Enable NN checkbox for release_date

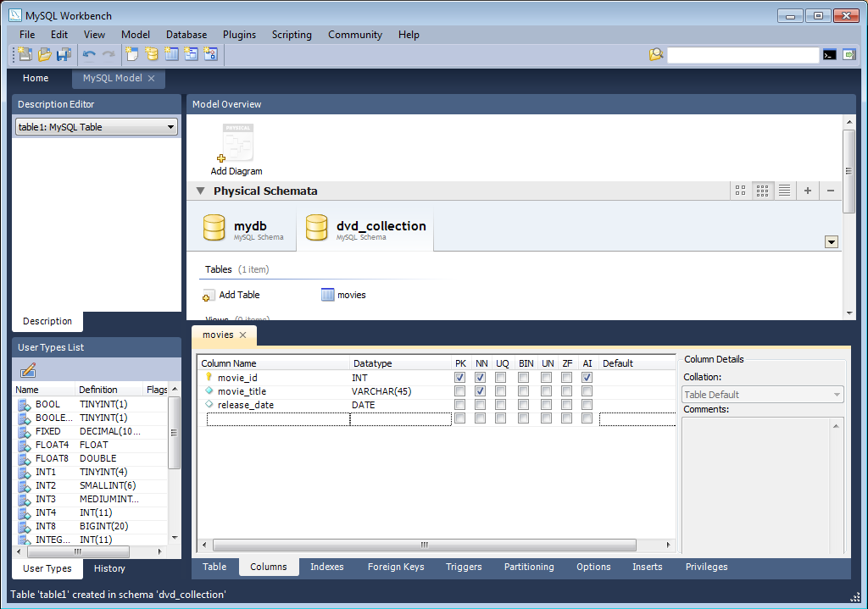[x=481, y=405]
